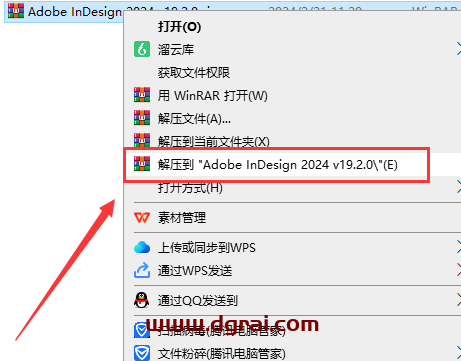Choose 文件粉碎(腾讯电脑管家)

tap(222, 354)
